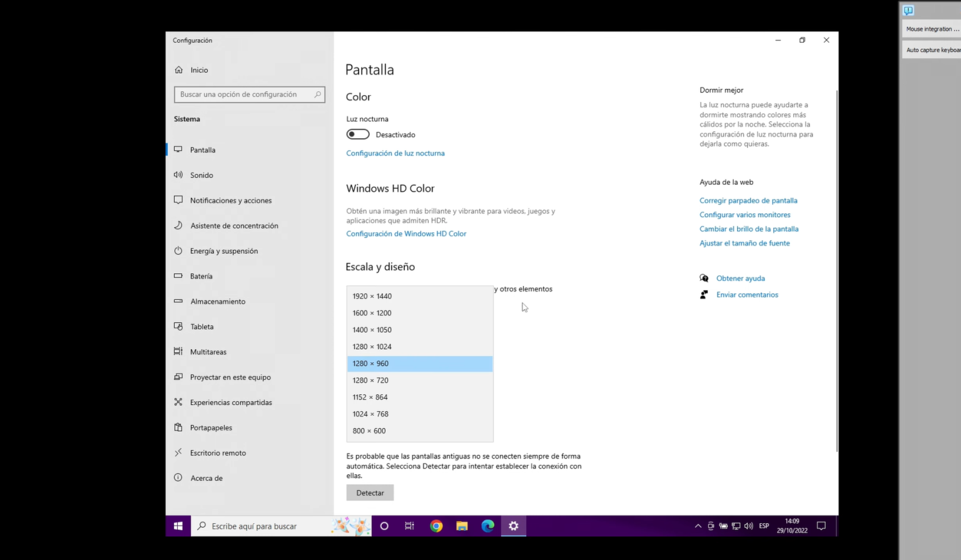
Task: Open Configuración de Windows HD Color link
Action: pos(406,234)
